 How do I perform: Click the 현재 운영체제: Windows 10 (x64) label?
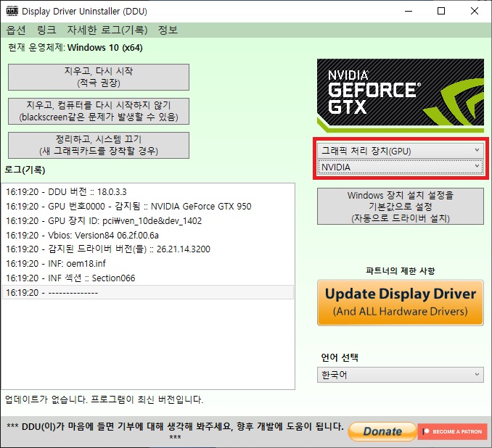point(75,48)
